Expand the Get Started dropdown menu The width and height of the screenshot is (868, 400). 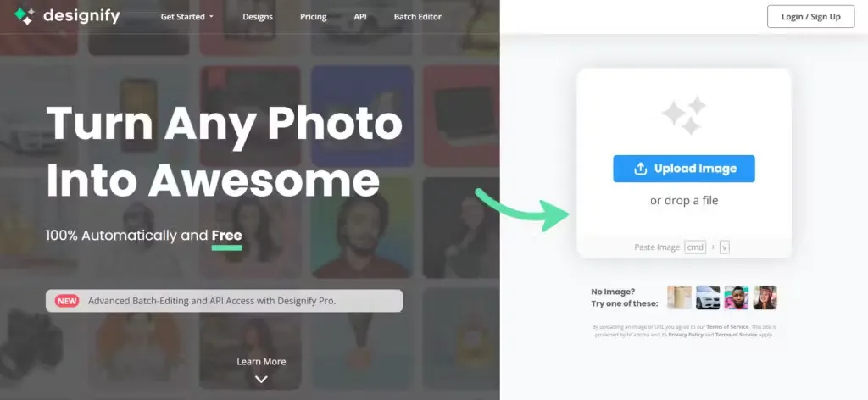(x=186, y=17)
